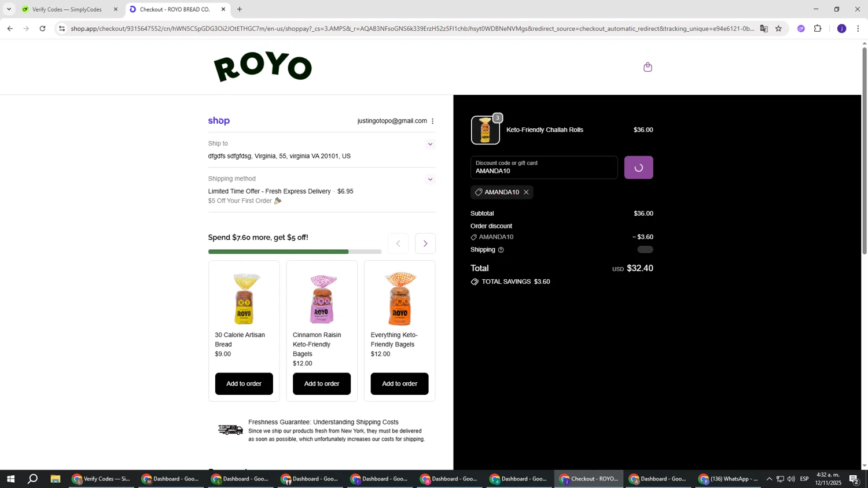Open the purple extension icon
The height and width of the screenshot is (488, 868).
click(x=801, y=28)
